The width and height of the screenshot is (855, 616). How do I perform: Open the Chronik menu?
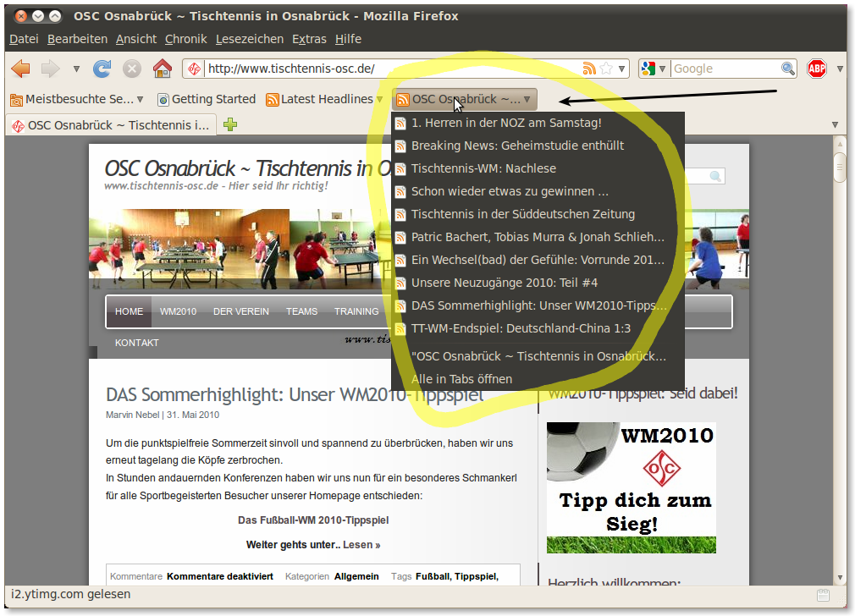pyautogui.click(x=186, y=39)
